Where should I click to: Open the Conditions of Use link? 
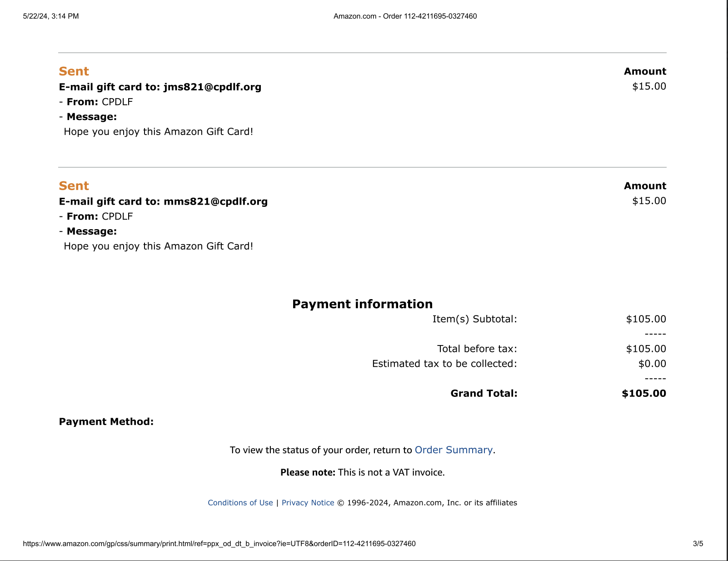tap(240, 503)
